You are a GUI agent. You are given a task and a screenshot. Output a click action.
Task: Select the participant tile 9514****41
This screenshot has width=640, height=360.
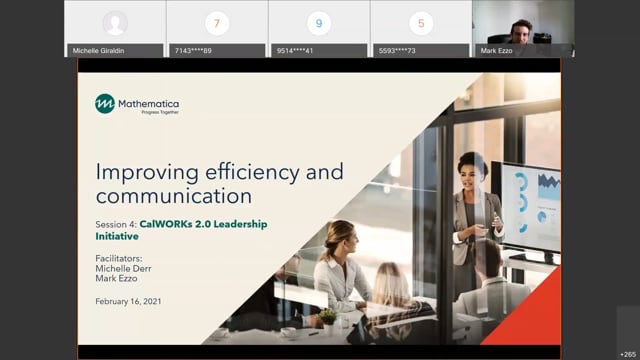coord(319,29)
